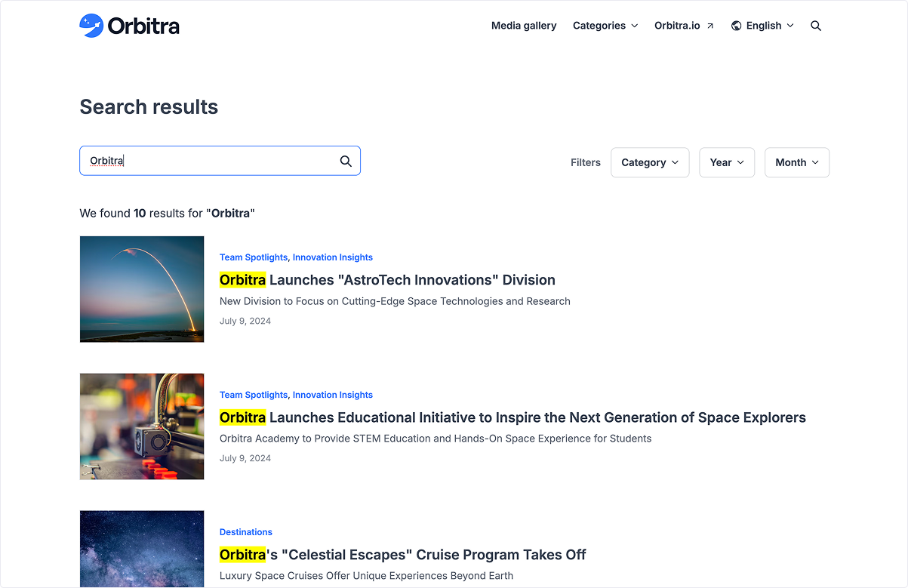Open the 3D printer thumbnail
908x588 pixels.
point(142,426)
